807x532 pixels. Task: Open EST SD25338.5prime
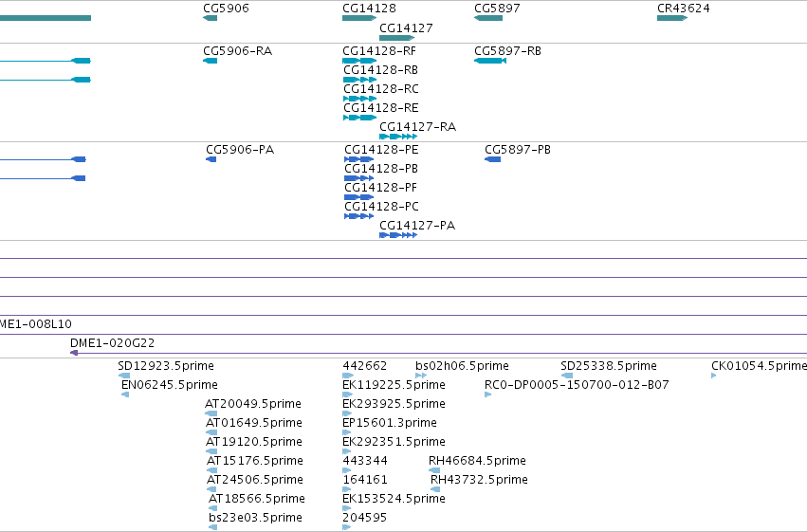pyautogui.click(x=609, y=366)
